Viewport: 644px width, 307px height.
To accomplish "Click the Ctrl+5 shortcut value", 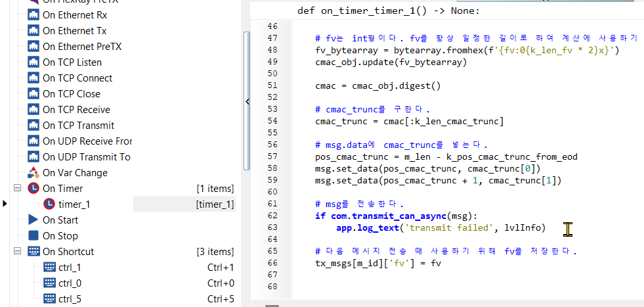I will coord(221,299).
